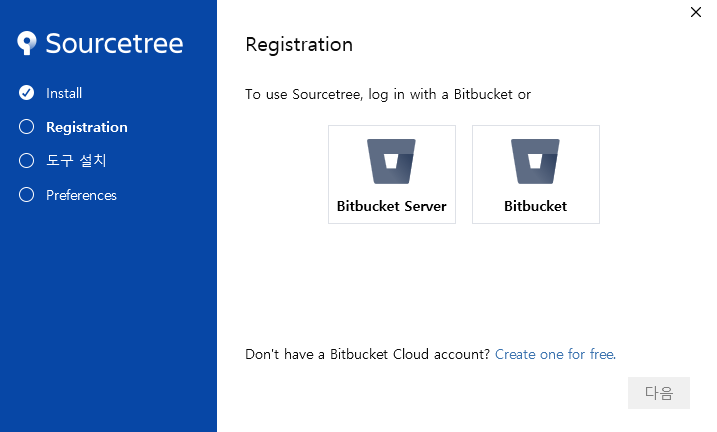Choose the Bitbucket cloud login tile

pyautogui.click(x=535, y=174)
